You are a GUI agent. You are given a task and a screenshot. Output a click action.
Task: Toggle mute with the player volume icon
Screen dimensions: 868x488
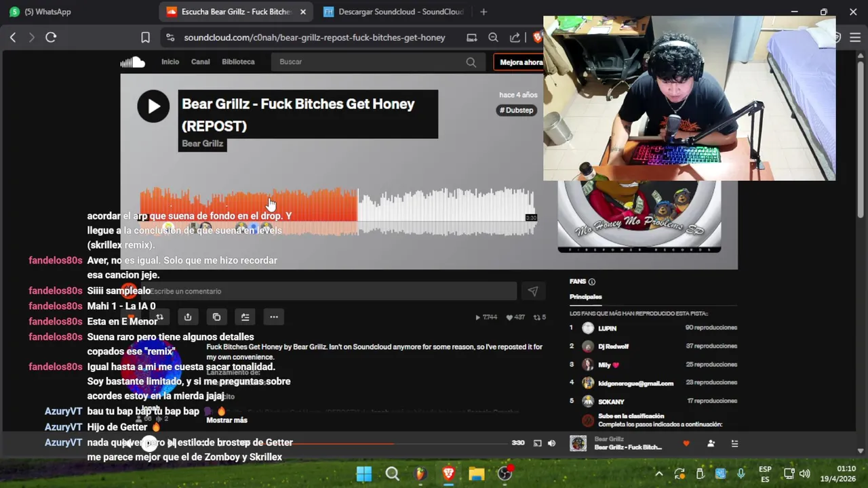551,443
